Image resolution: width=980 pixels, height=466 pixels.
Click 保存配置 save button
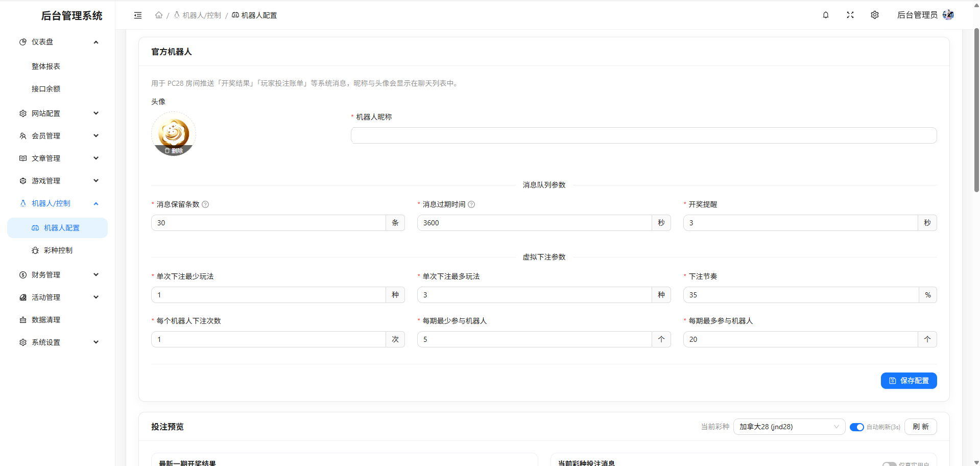coord(909,381)
